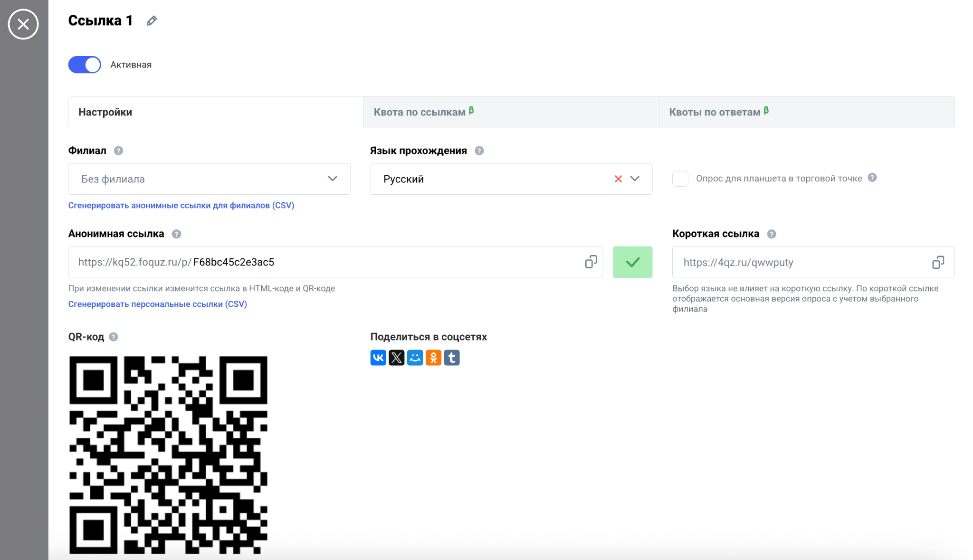The width and height of the screenshot is (973, 560).
Task: Share via the VK icon
Action: pyautogui.click(x=378, y=358)
